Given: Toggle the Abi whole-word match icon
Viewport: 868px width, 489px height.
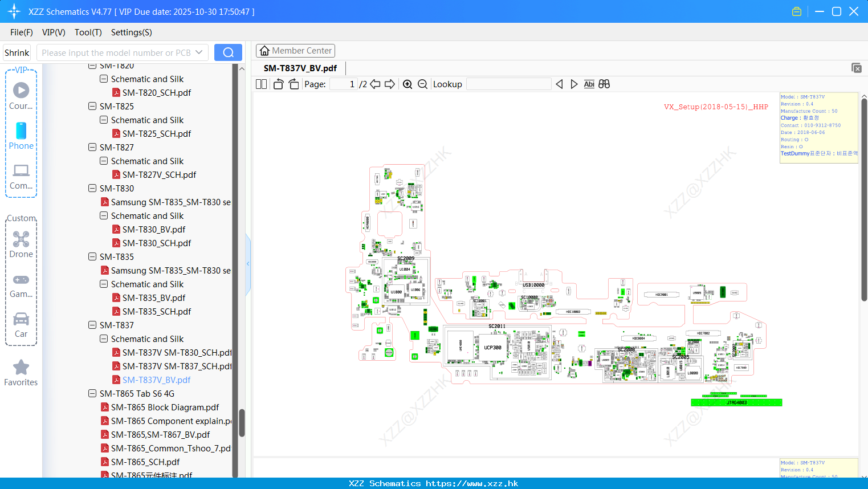Looking at the screenshot, I should tap(589, 84).
